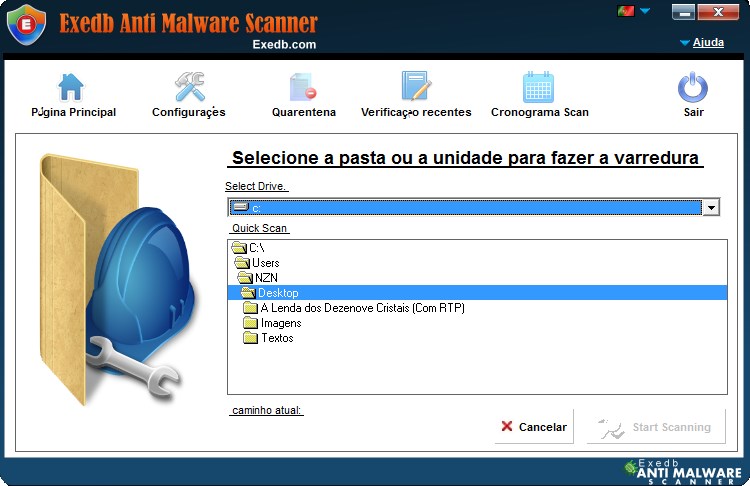Open language dropdown arrow beside flag

pyautogui.click(x=645, y=11)
